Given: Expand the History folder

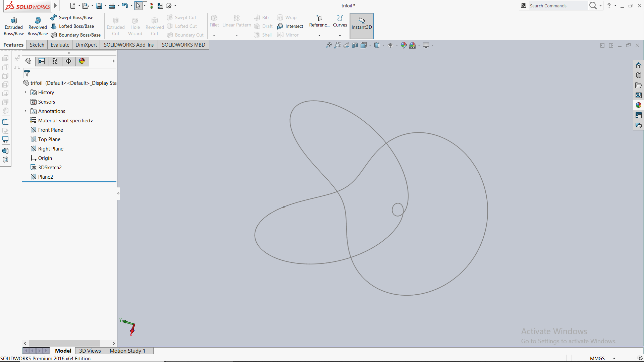Looking at the screenshot, I should point(25,92).
